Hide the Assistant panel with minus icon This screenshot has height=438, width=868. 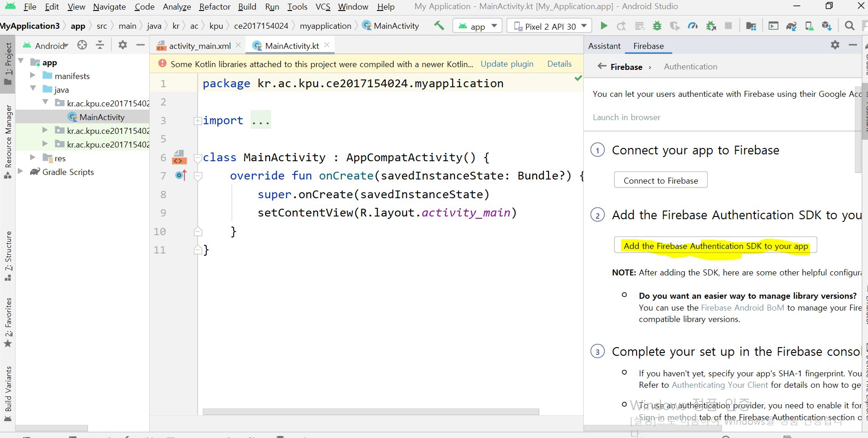853,45
